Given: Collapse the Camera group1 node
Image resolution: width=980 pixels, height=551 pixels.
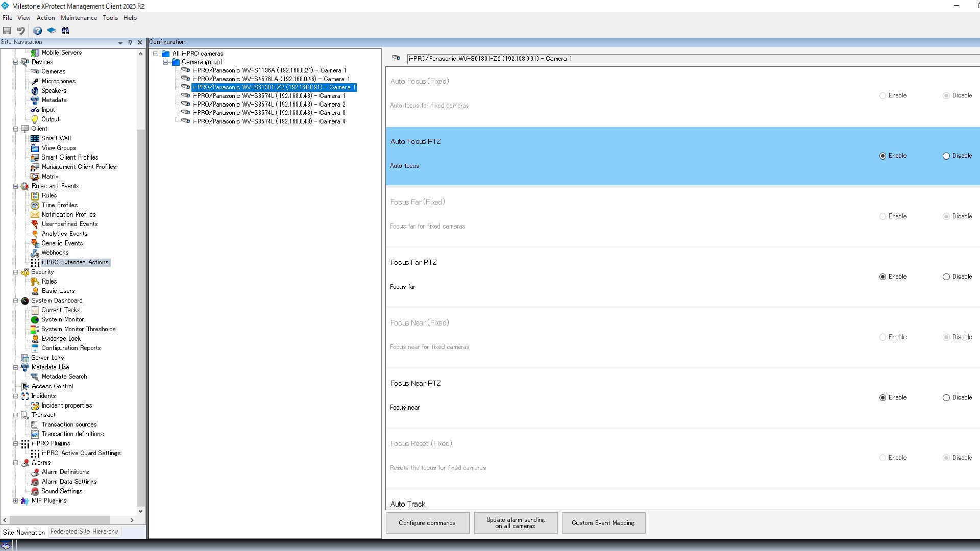Looking at the screenshot, I should [165, 62].
